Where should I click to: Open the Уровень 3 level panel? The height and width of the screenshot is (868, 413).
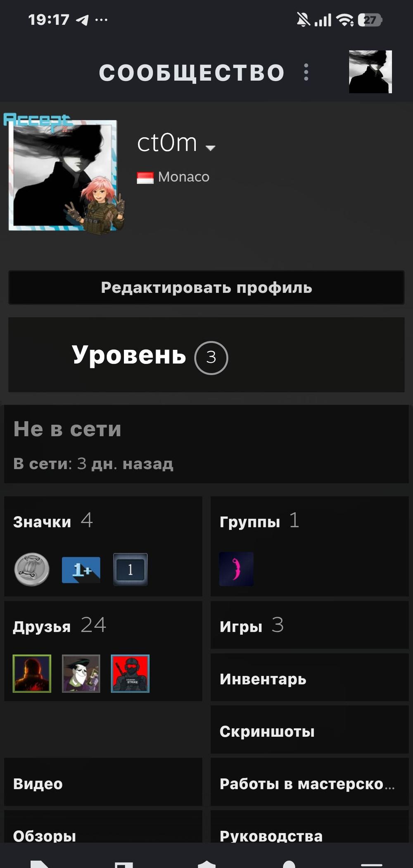(x=206, y=355)
